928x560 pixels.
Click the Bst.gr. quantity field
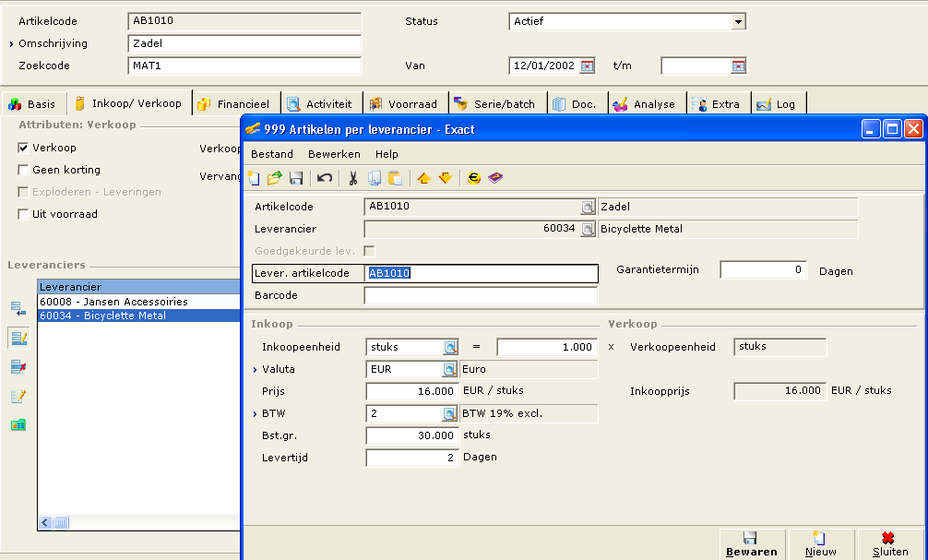click(x=412, y=435)
